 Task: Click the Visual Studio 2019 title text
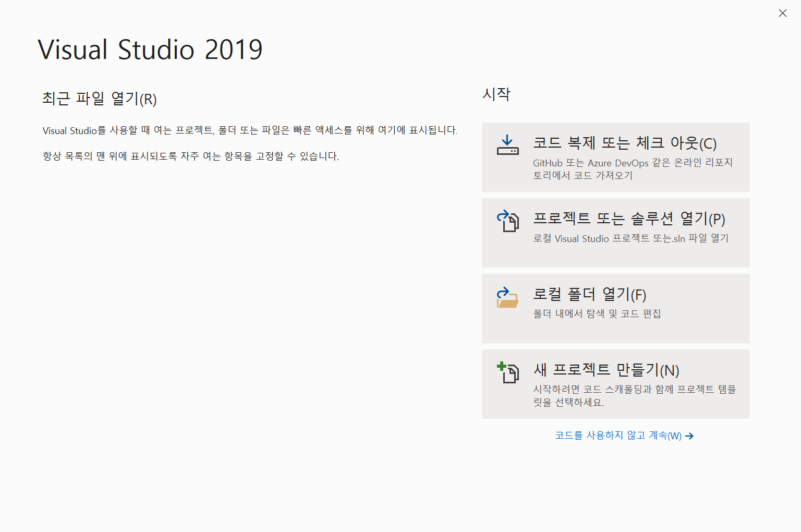150,50
